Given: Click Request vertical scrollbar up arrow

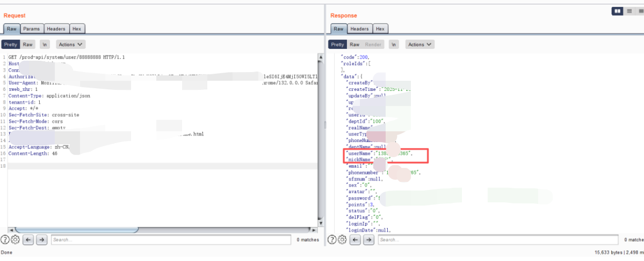Looking at the screenshot, I should pyautogui.click(x=321, y=57).
